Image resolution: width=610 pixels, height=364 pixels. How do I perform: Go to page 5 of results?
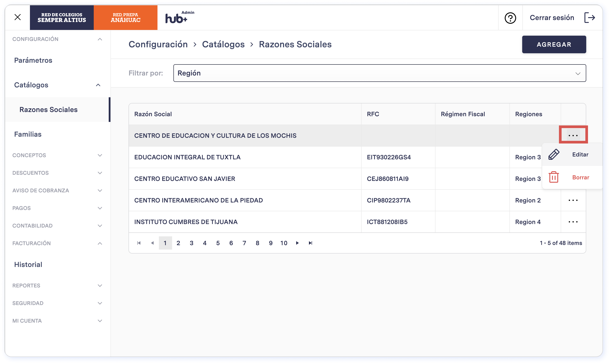coord(218,243)
